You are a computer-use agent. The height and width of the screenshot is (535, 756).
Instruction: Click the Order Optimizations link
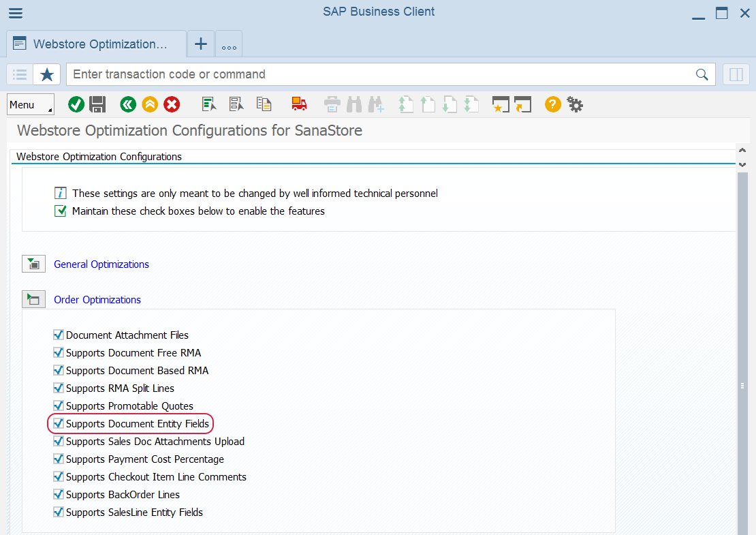[x=97, y=300]
